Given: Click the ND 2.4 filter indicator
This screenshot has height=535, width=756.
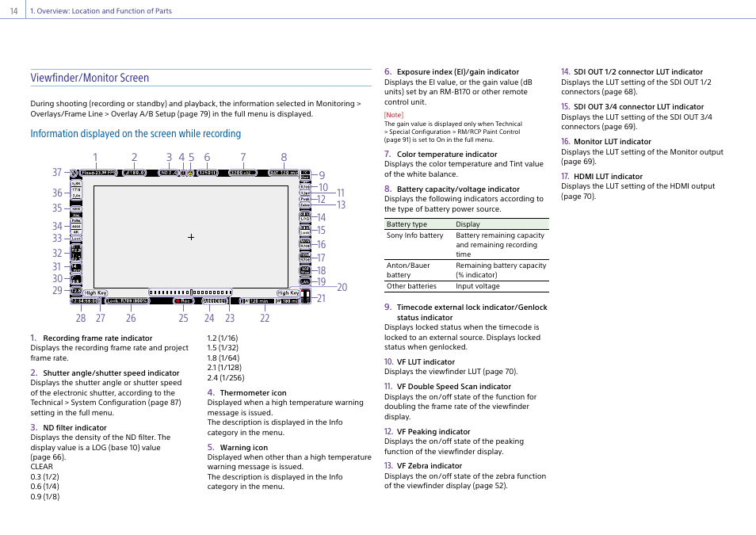Looking at the screenshot, I should (x=168, y=173).
